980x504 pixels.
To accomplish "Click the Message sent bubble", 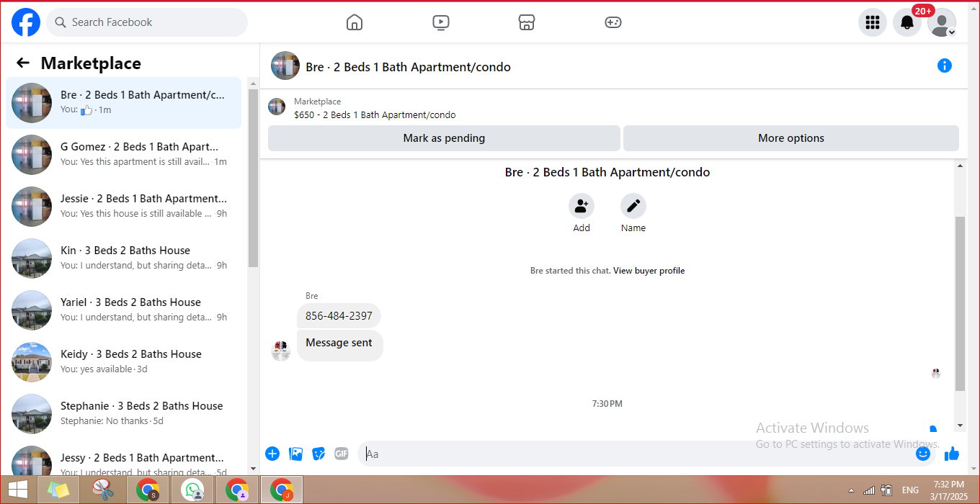I will click(339, 344).
